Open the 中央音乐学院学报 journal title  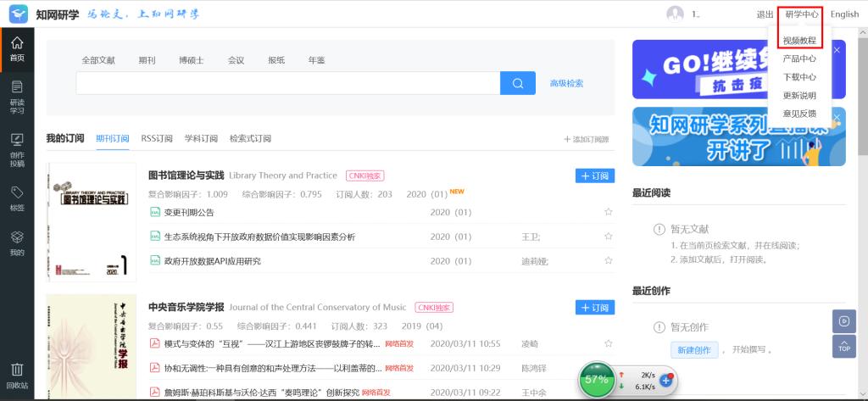click(x=186, y=308)
